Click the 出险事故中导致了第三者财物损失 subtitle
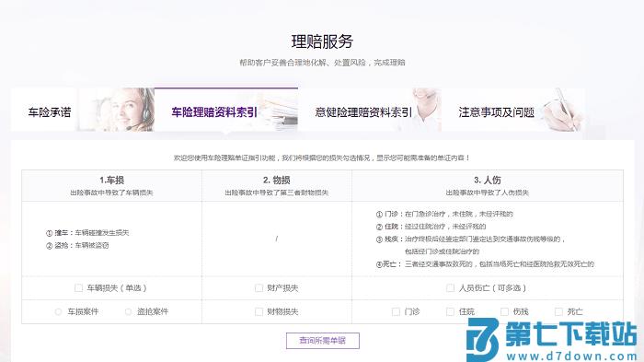The height and width of the screenshot is (362, 644). tap(277, 193)
